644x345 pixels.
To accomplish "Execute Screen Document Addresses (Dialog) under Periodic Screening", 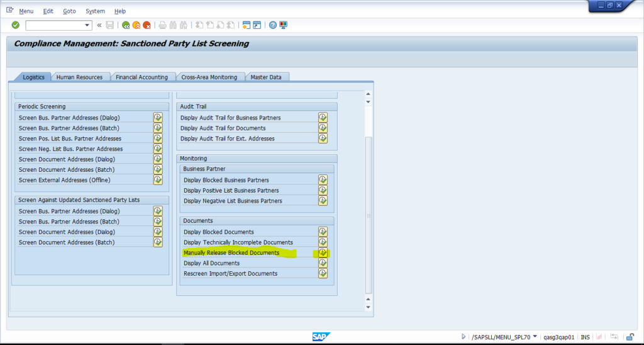I will pos(158,159).
